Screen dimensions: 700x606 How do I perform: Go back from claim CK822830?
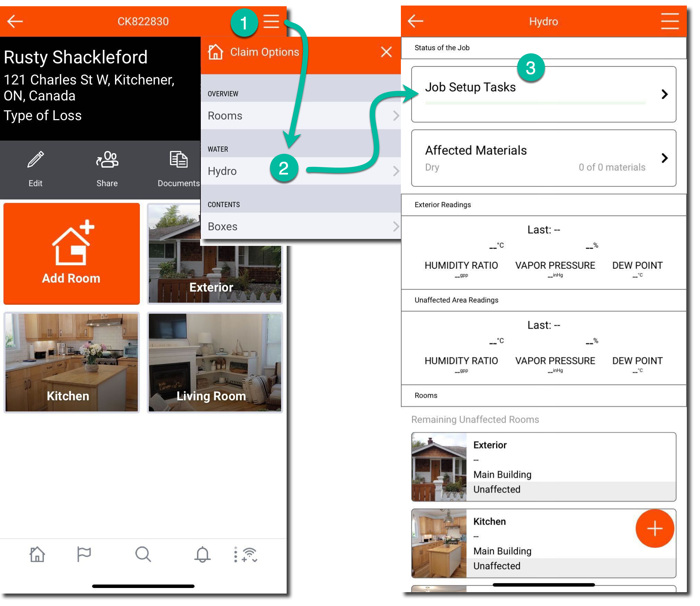pyautogui.click(x=15, y=21)
